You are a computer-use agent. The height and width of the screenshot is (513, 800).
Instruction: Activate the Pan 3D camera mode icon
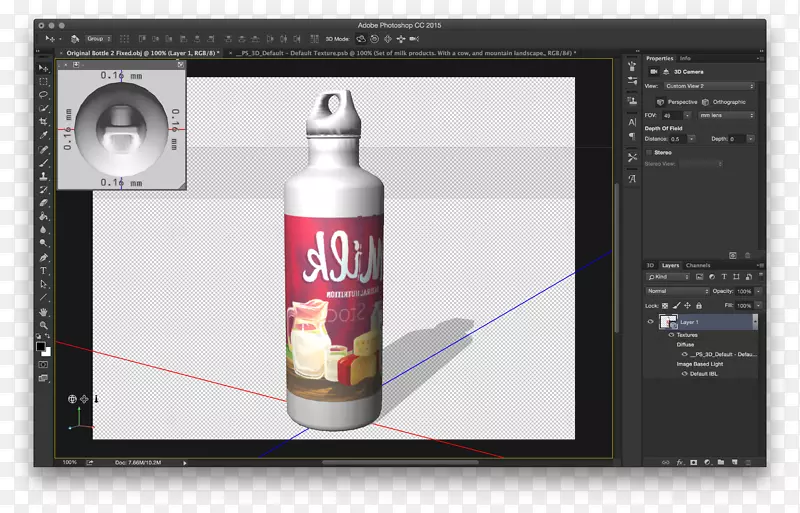[x=388, y=39]
